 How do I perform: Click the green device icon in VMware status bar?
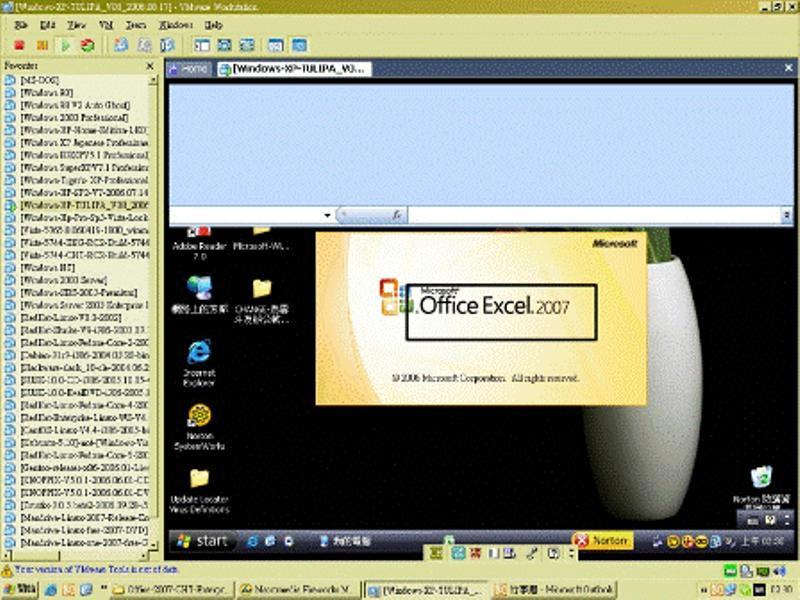click(730, 570)
